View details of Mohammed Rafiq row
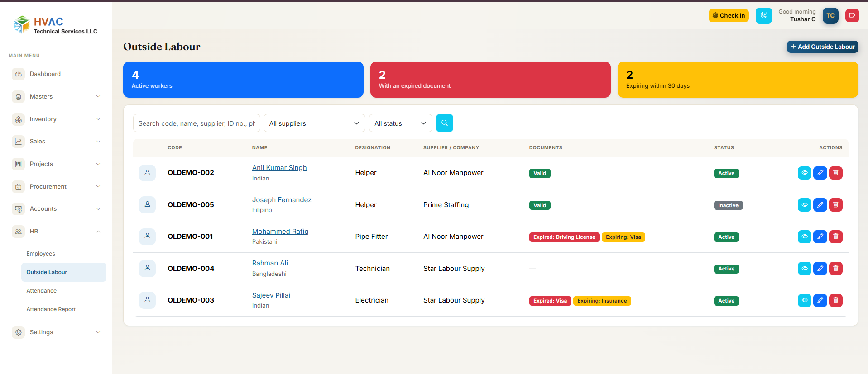 [x=804, y=237]
